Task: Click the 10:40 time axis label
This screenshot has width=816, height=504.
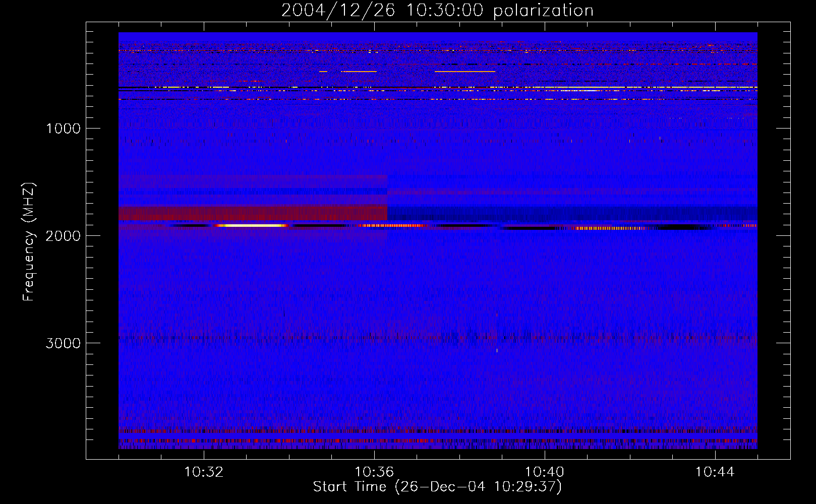Action: 545,472
